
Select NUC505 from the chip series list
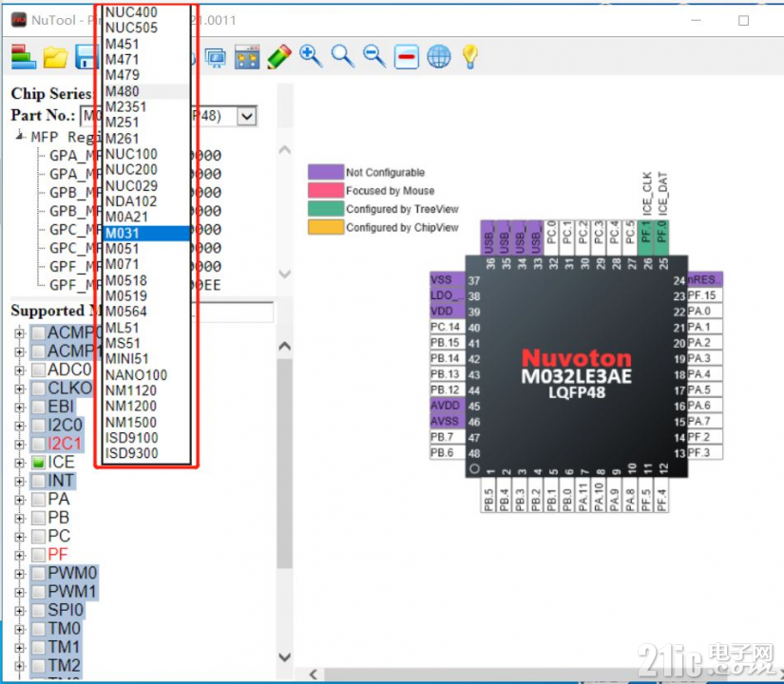coord(146,28)
